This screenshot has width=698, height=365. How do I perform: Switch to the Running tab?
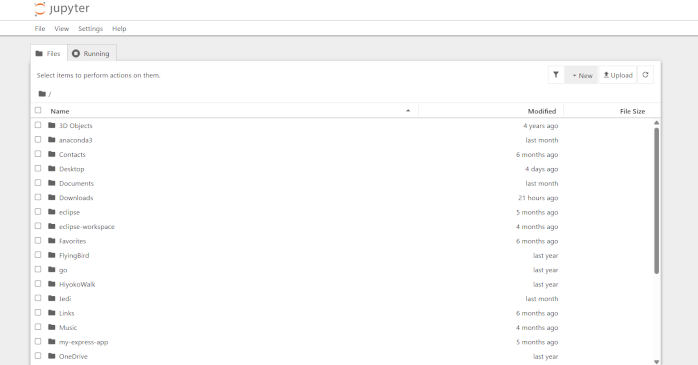[92, 53]
